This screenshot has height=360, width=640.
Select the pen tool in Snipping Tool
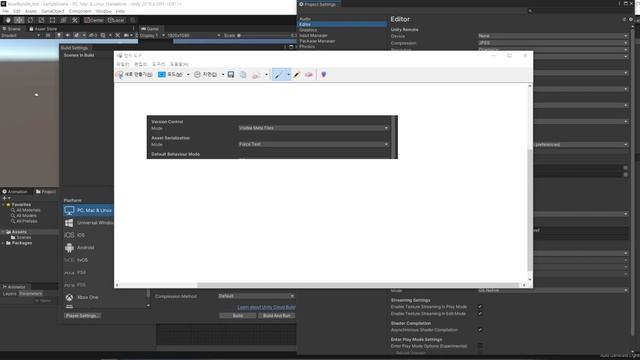point(278,74)
